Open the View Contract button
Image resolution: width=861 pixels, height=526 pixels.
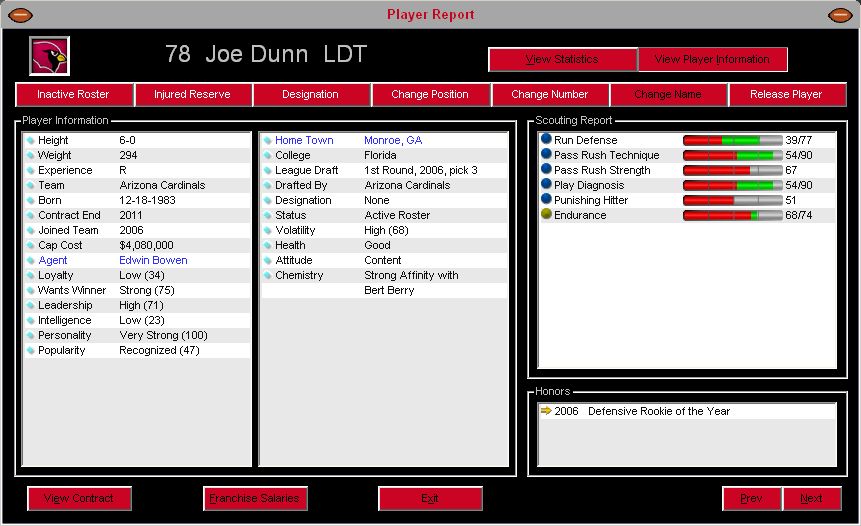(x=79, y=498)
